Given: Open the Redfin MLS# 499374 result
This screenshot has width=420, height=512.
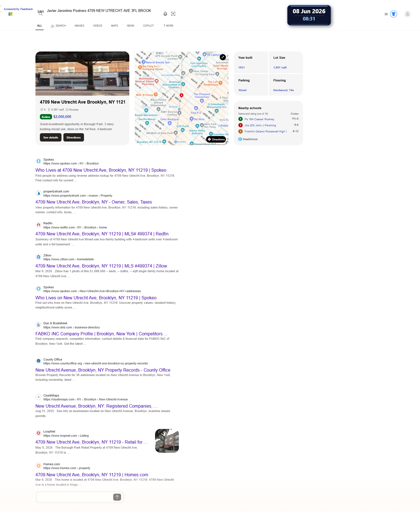Looking at the screenshot, I should click(x=102, y=234).
